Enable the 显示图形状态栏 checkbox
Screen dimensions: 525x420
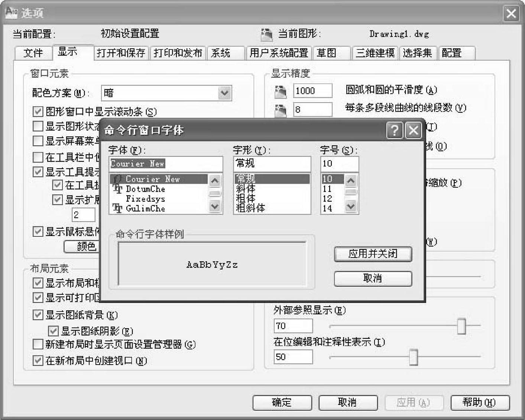pyautogui.click(x=38, y=126)
